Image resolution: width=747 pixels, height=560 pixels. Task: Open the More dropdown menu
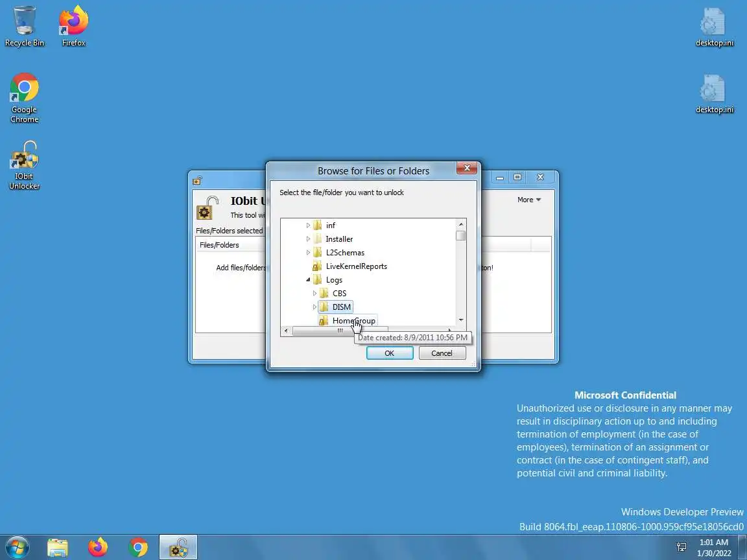point(529,200)
